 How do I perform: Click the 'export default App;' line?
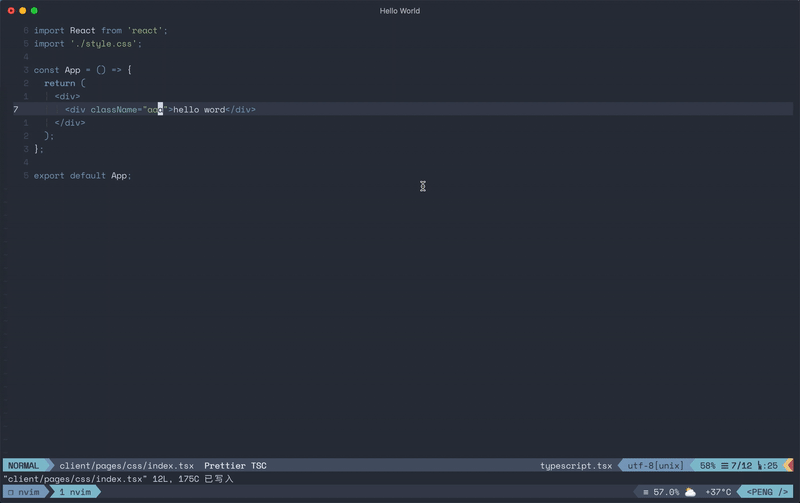[x=82, y=175]
